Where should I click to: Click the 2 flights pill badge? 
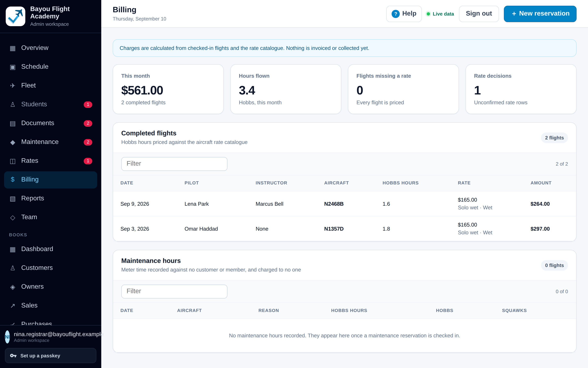(554, 138)
